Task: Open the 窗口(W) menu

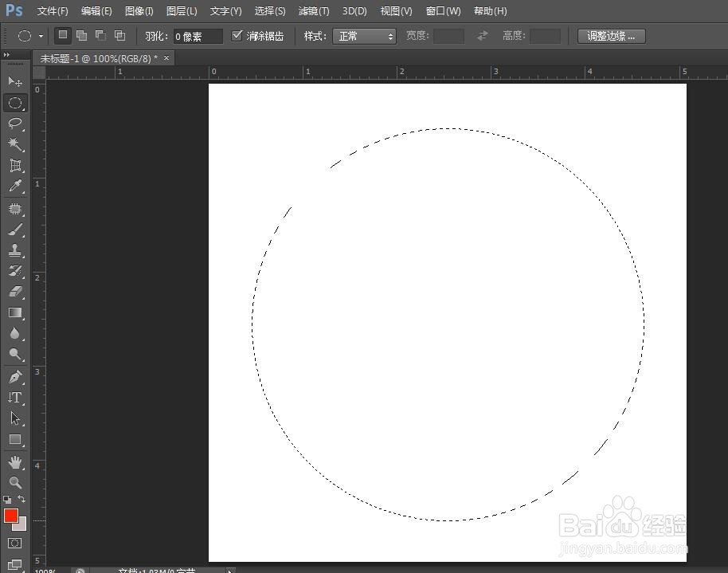Action: point(444,10)
